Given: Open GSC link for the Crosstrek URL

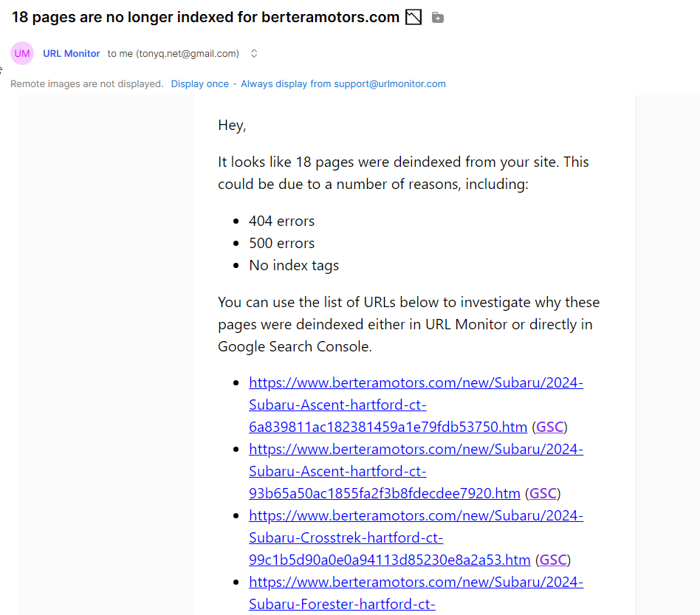Looking at the screenshot, I should pos(553,560).
